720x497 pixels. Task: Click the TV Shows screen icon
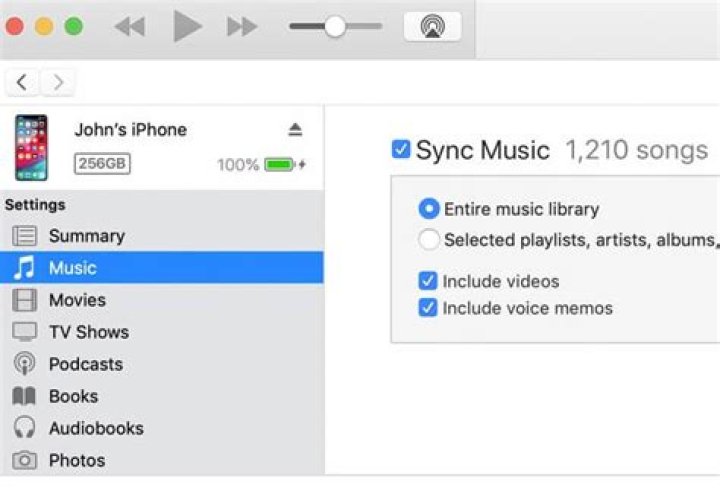(x=24, y=332)
